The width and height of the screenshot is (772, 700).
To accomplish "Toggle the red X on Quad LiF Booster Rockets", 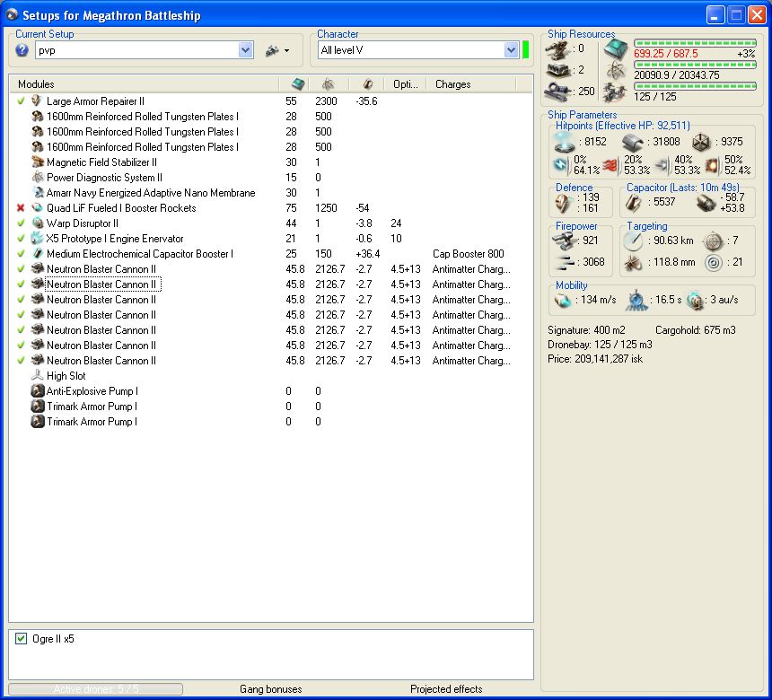I will pyautogui.click(x=21, y=207).
